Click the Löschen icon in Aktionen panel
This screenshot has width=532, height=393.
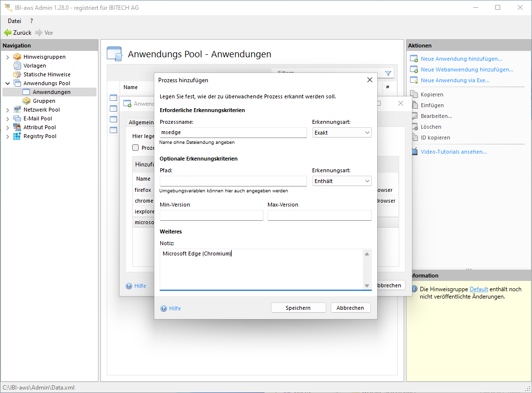(413, 127)
